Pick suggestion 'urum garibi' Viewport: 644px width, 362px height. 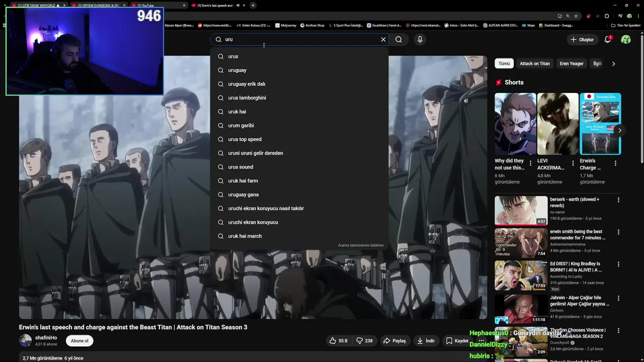click(299, 125)
